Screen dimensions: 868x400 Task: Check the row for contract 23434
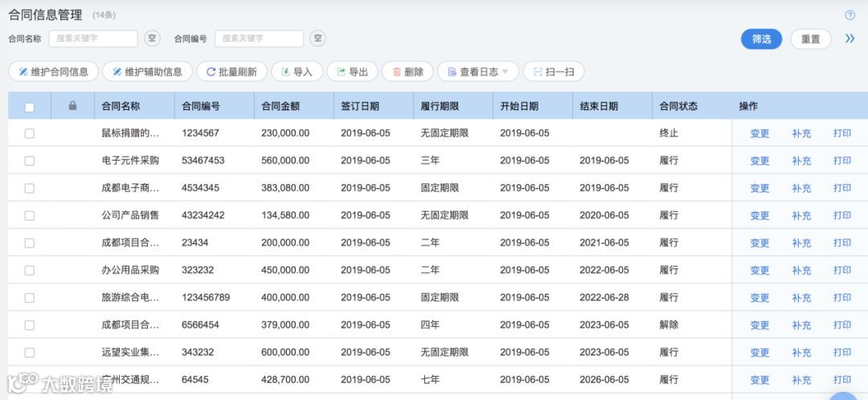[x=30, y=243]
